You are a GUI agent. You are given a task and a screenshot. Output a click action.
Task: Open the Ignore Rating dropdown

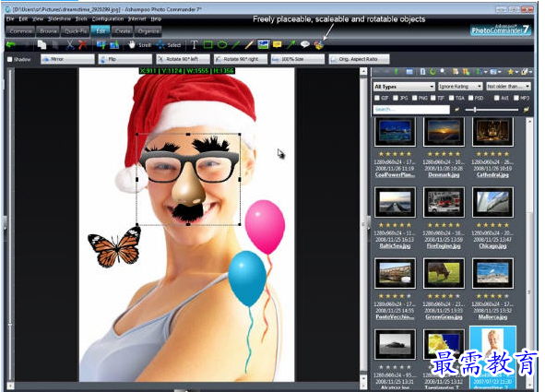click(x=460, y=87)
